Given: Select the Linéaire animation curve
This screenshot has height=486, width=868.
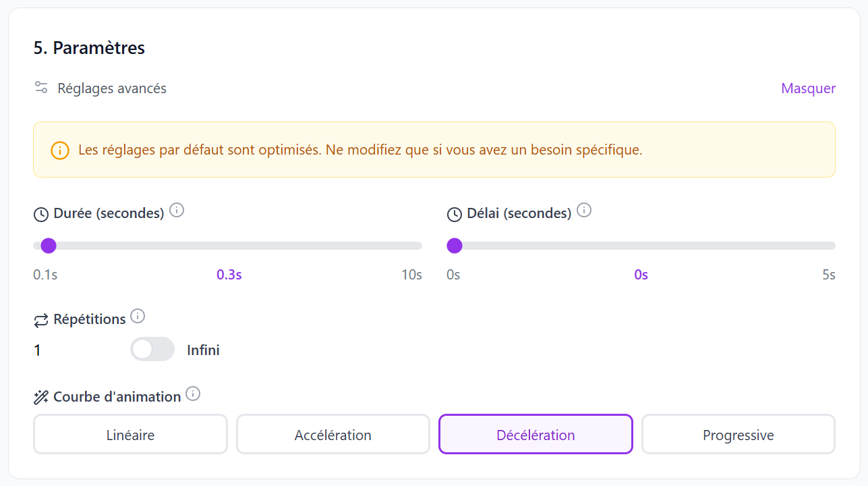Looking at the screenshot, I should coord(130,435).
